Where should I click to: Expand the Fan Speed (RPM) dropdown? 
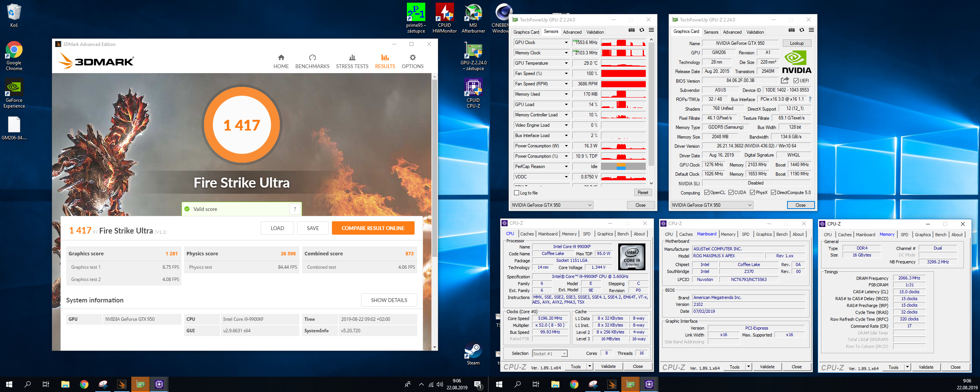click(566, 84)
